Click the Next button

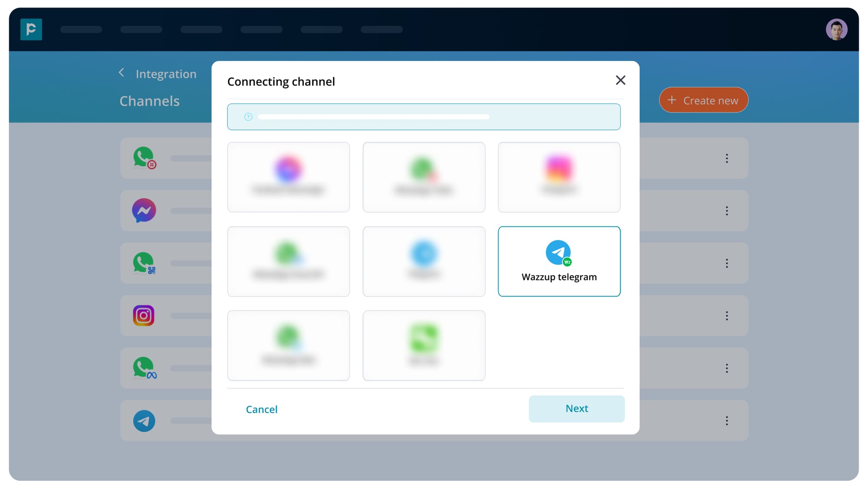coord(576,409)
